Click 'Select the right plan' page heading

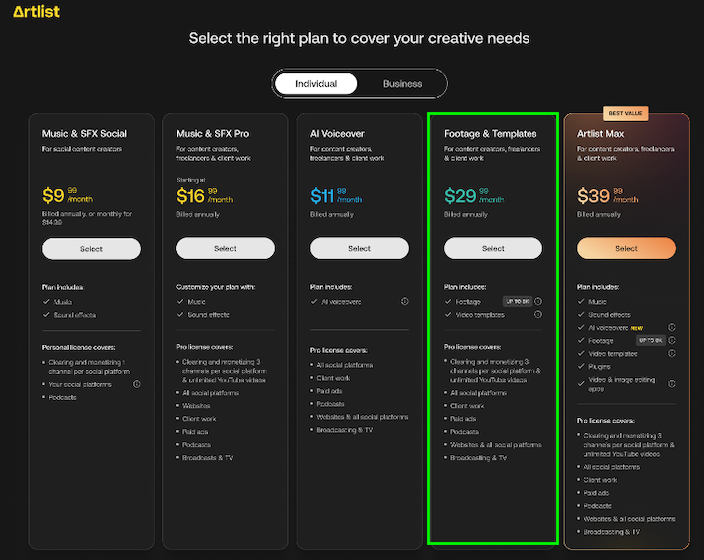pyautogui.click(x=359, y=39)
